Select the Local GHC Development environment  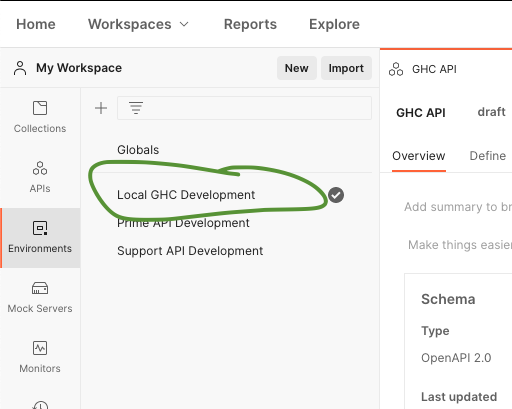pyautogui.click(x=186, y=195)
